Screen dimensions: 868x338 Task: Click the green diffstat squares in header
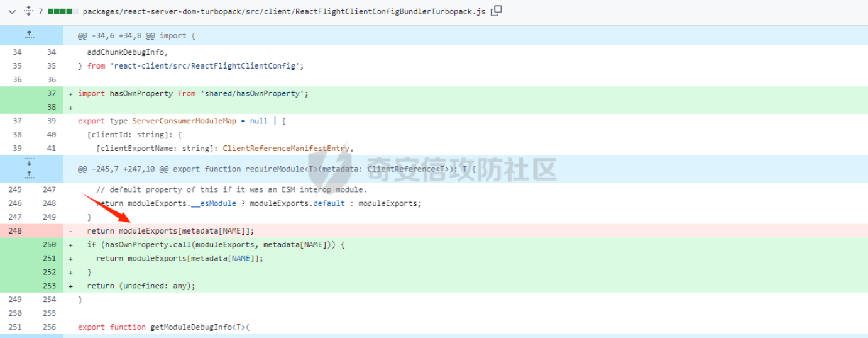pos(63,11)
